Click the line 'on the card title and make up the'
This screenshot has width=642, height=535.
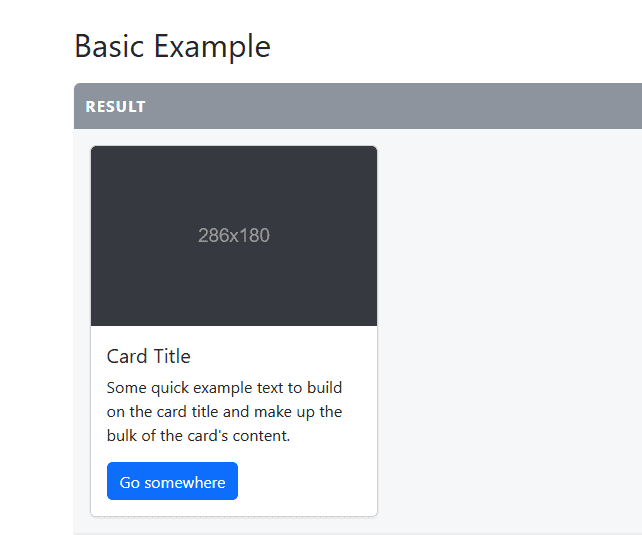pos(224,411)
